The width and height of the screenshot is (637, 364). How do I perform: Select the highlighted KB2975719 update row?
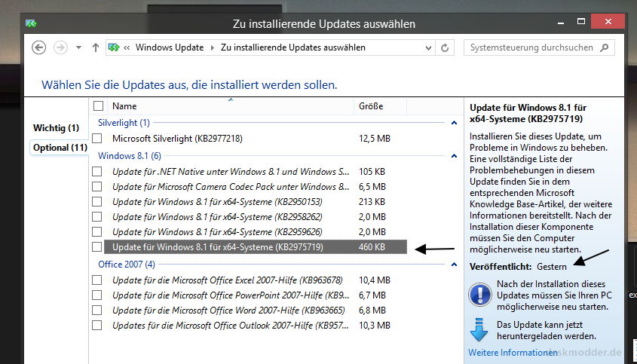(256, 246)
